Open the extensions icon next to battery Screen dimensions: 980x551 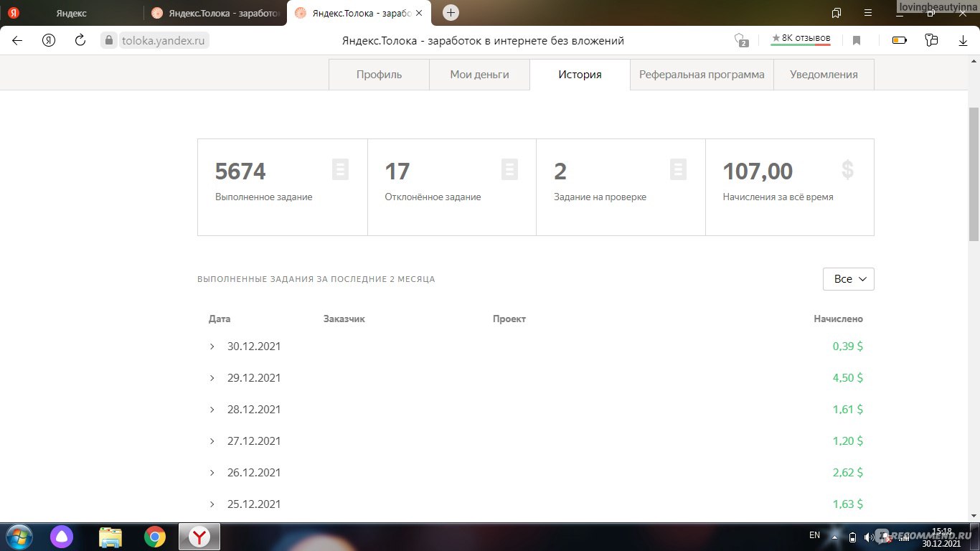click(x=931, y=40)
